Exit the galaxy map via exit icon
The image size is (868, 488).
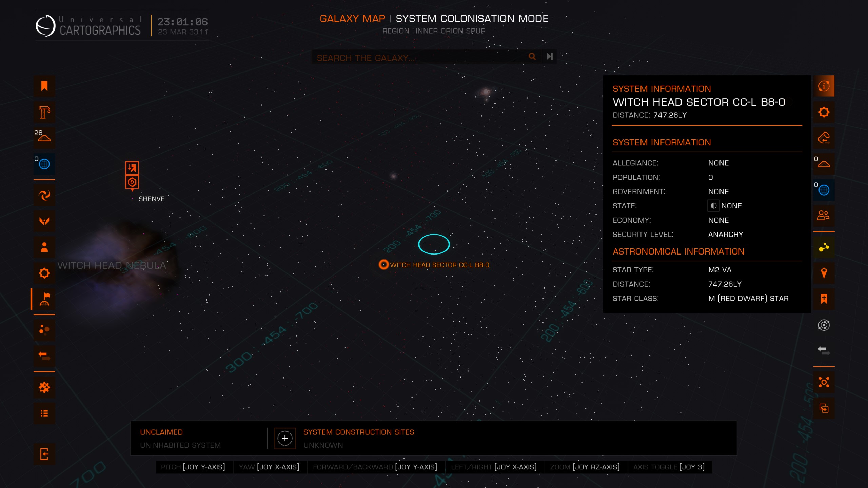pos(44,454)
